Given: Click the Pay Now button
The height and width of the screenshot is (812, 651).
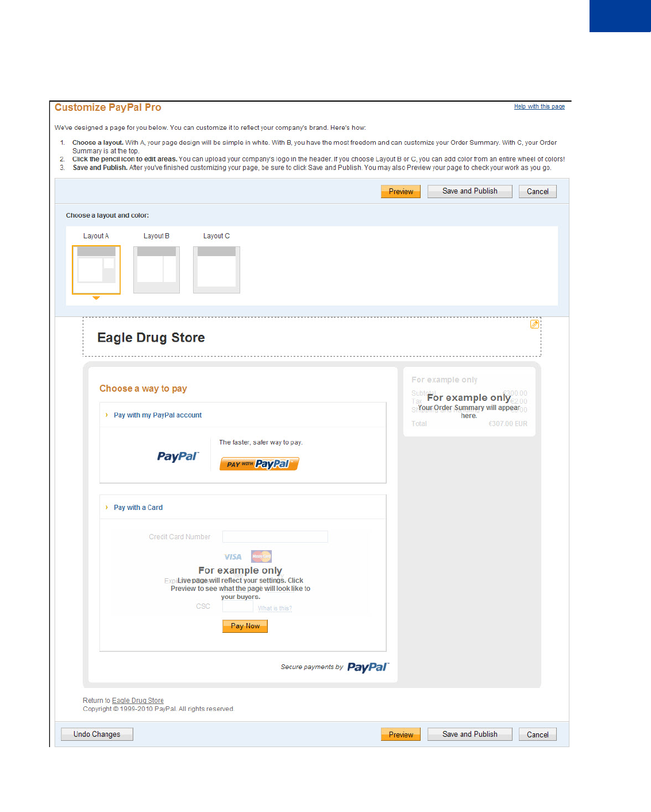Looking at the screenshot, I should [x=245, y=627].
